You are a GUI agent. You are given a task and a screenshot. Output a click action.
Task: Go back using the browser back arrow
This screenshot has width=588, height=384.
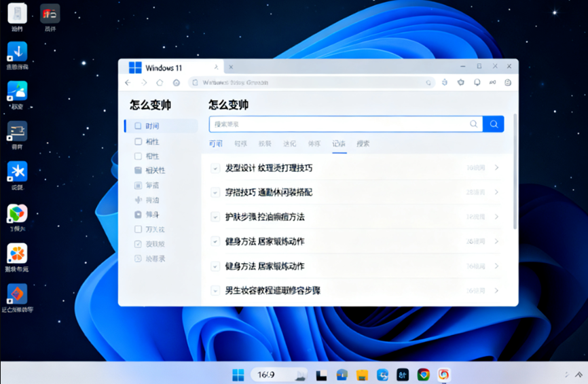[x=128, y=83]
